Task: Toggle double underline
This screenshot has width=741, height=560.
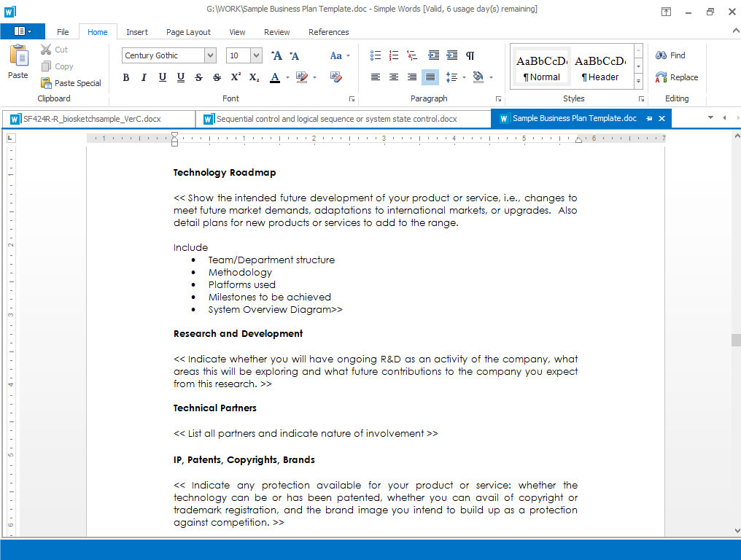Action: point(181,77)
